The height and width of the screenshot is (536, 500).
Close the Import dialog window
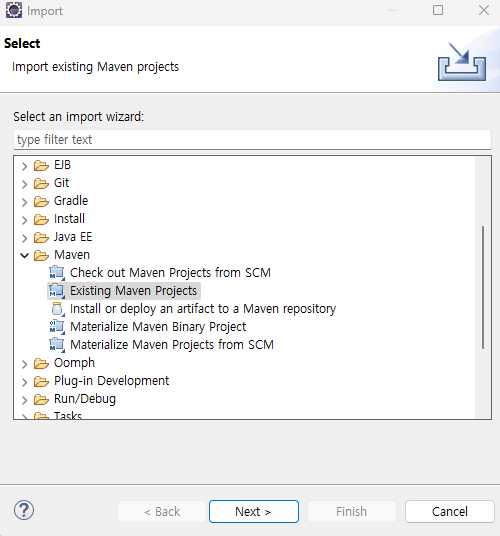(x=484, y=10)
